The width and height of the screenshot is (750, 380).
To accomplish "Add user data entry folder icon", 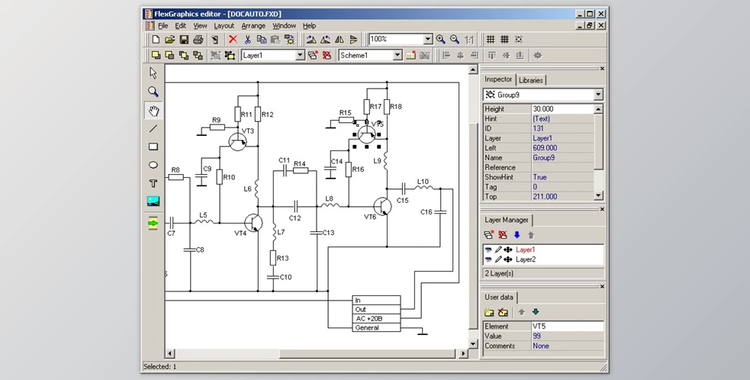I will [488, 312].
